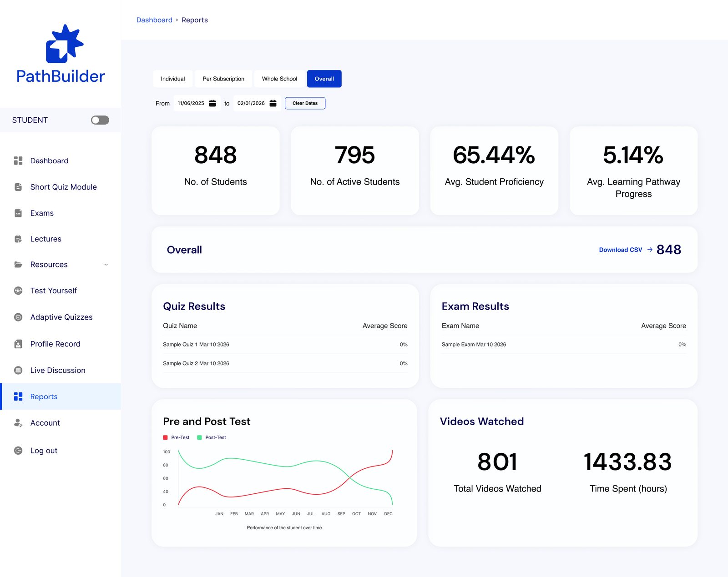This screenshot has height=577, width=728.
Task: Toggle Post-Test series in chart legend
Action: 212,437
